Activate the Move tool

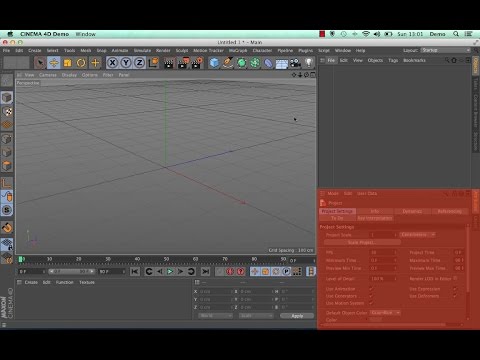(54, 63)
